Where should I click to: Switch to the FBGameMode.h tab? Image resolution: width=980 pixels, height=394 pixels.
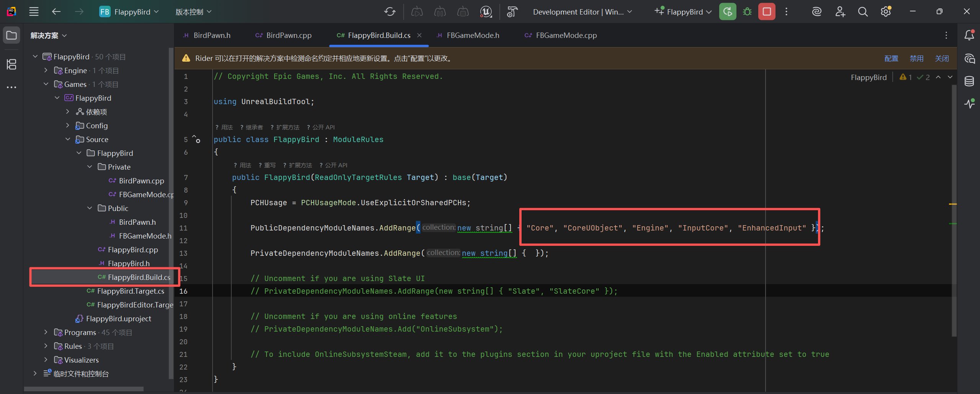[x=468, y=35]
